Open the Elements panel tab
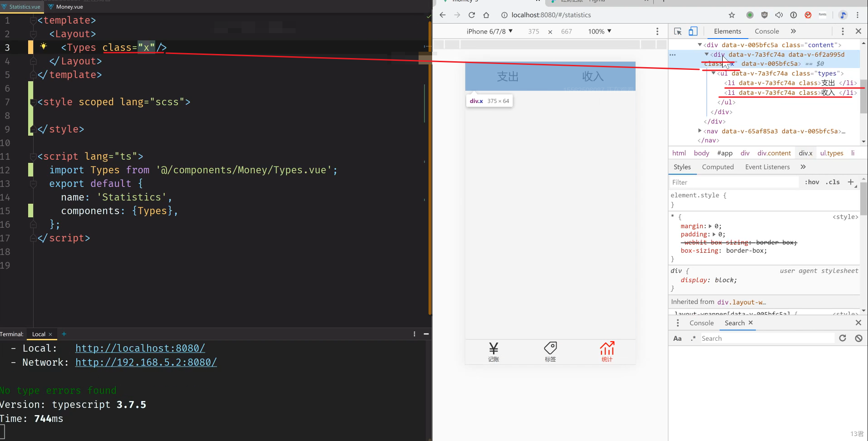Screen dimensions: 868x441 727,31
